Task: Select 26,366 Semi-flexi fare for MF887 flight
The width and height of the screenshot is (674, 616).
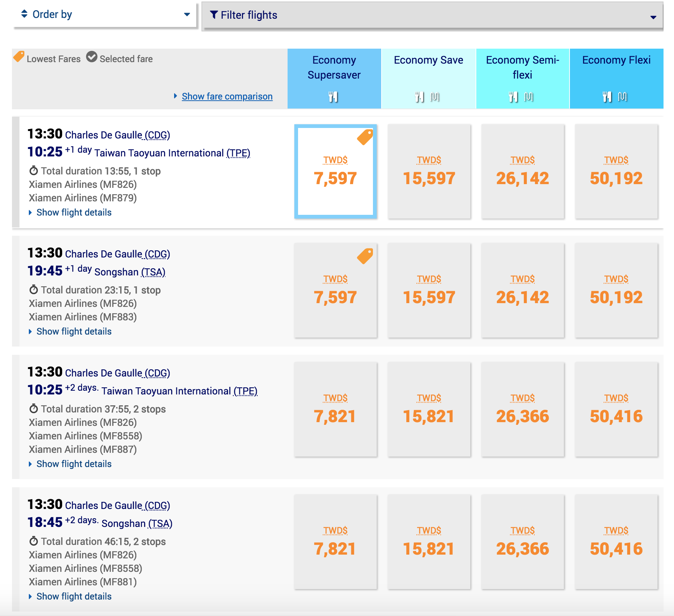Action: (x=523, y=409)
